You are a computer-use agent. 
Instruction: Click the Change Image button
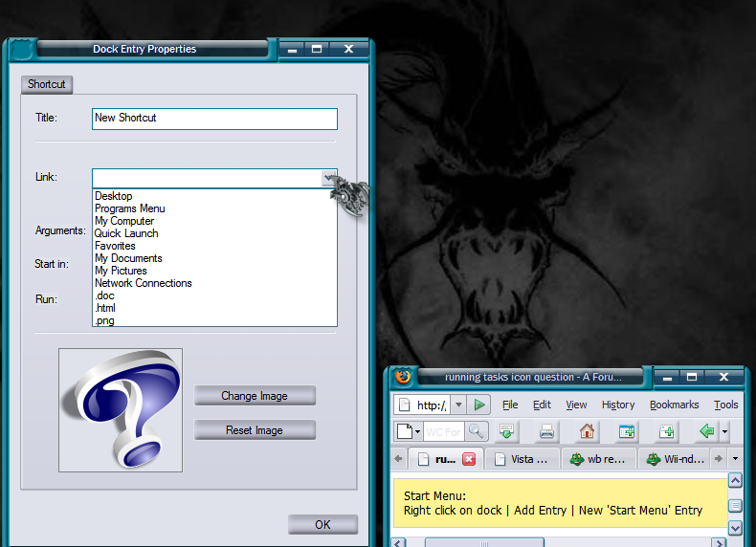click(255, 396)
